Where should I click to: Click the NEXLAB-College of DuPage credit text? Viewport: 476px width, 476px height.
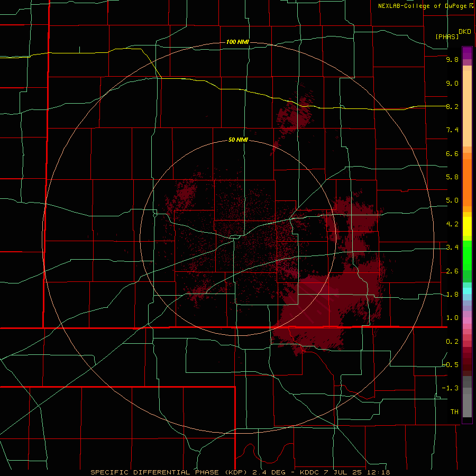422,6
